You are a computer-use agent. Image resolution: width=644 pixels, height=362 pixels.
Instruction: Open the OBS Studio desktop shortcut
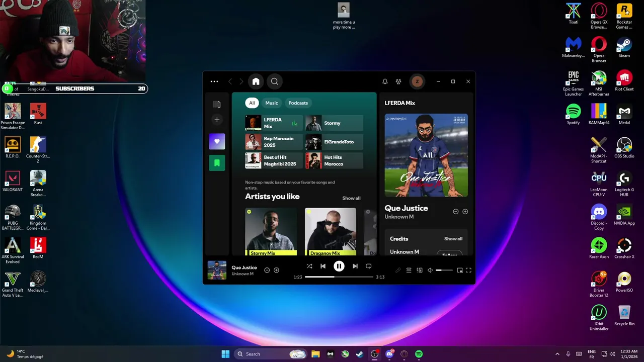[x=624, y=148]
